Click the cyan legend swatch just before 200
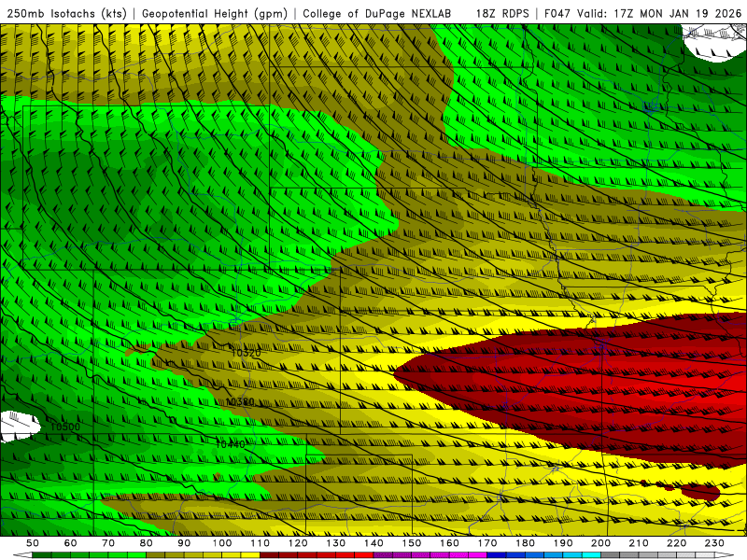747x560 pixels. point(592,555)
